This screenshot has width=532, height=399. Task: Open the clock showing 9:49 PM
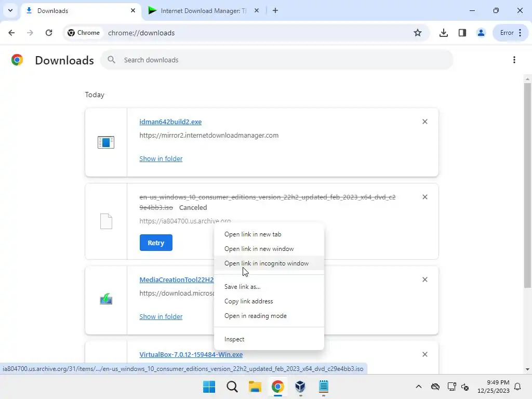point(494,387)
